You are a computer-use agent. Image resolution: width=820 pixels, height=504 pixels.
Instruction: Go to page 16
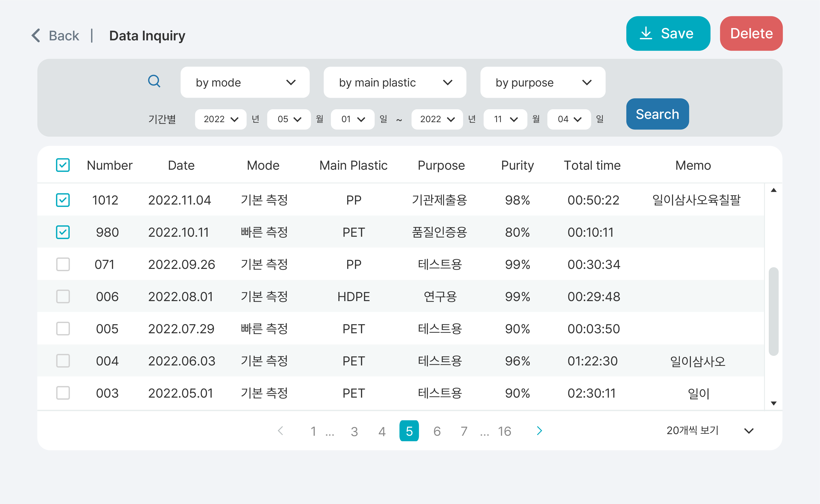[505, 431]
